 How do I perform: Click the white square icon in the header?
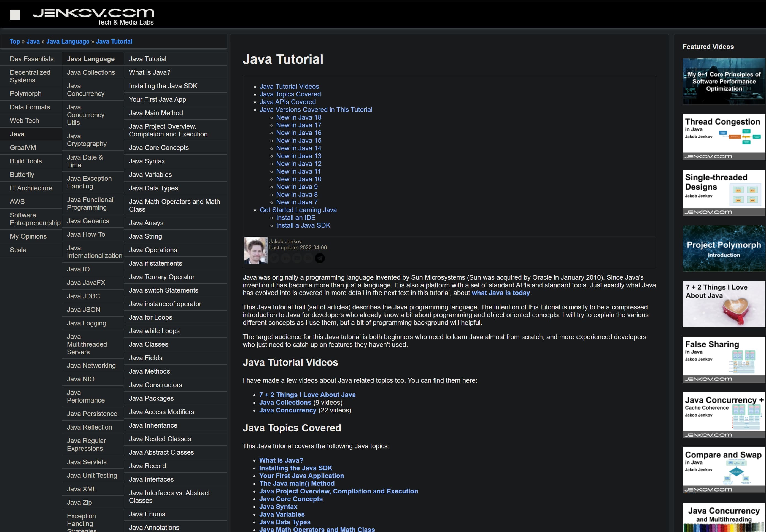point(15,15)
